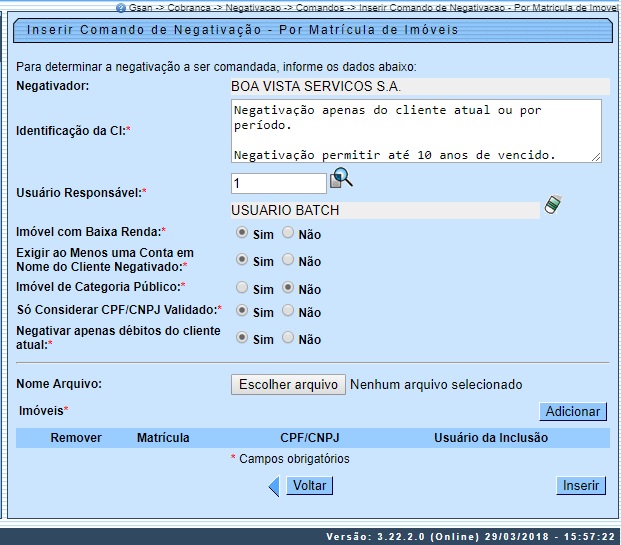Click the breadcrumb icon before Gsan
The image size is (621, 545).
[x=120, y=7]
